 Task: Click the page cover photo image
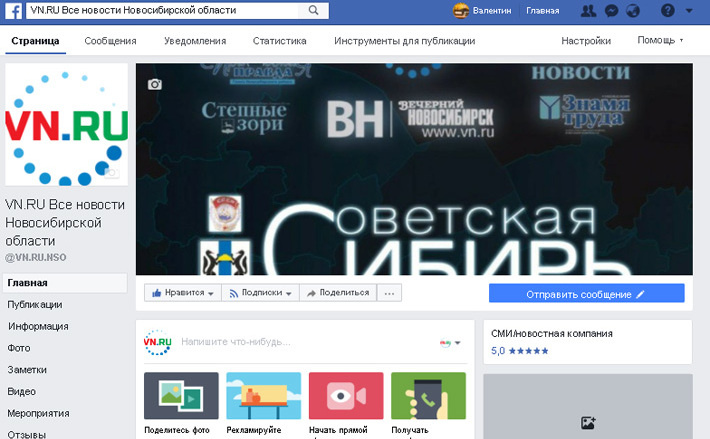tap(414, 169)
